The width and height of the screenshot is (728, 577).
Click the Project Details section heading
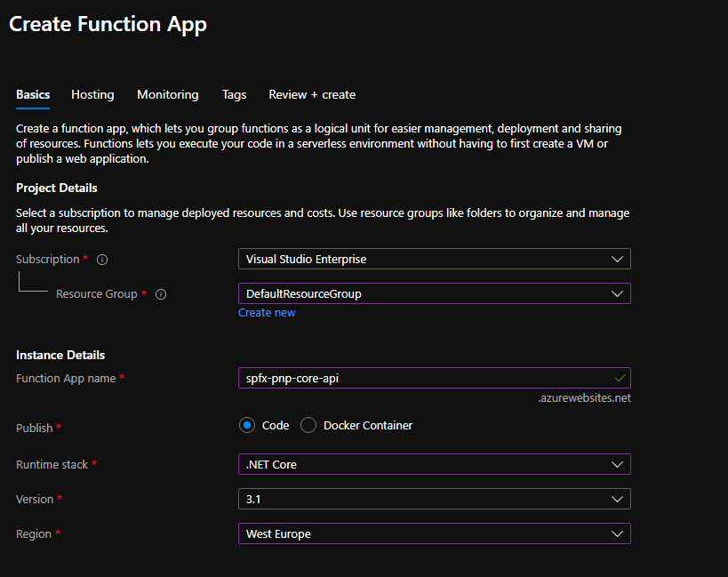click(57, 188)
